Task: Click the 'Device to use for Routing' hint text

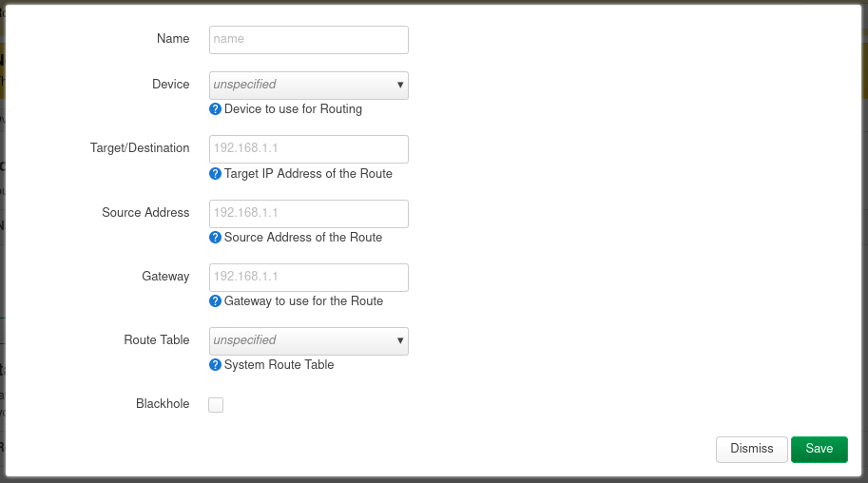Action: coord(293,109)
